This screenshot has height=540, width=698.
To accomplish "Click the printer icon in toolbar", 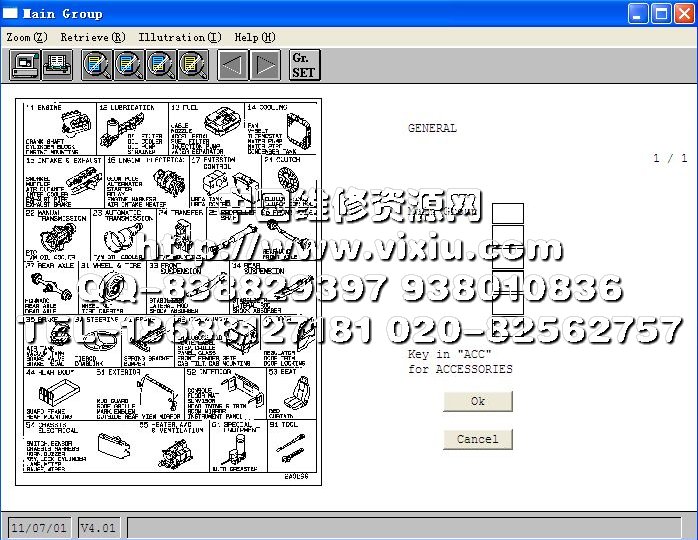I will click(x=57, y=66).
